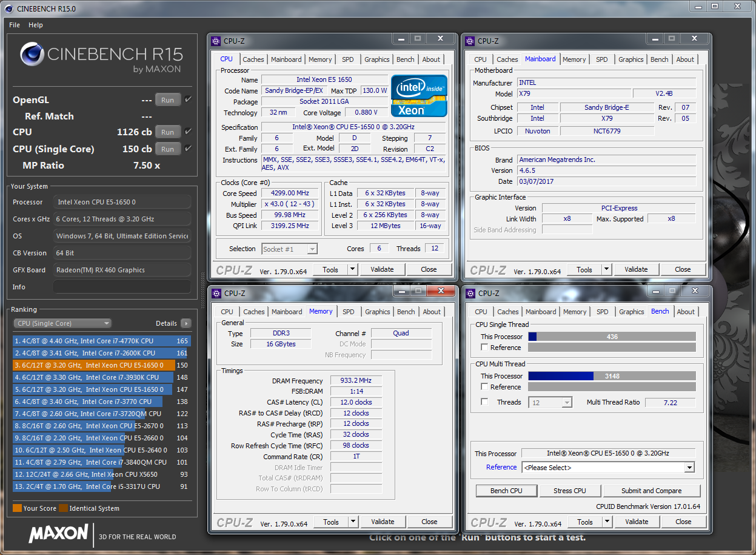Image resolution: width=756 pixels, height=555 pixels.
Task: Run the CPU benchmark
Action: click(168, 132)
